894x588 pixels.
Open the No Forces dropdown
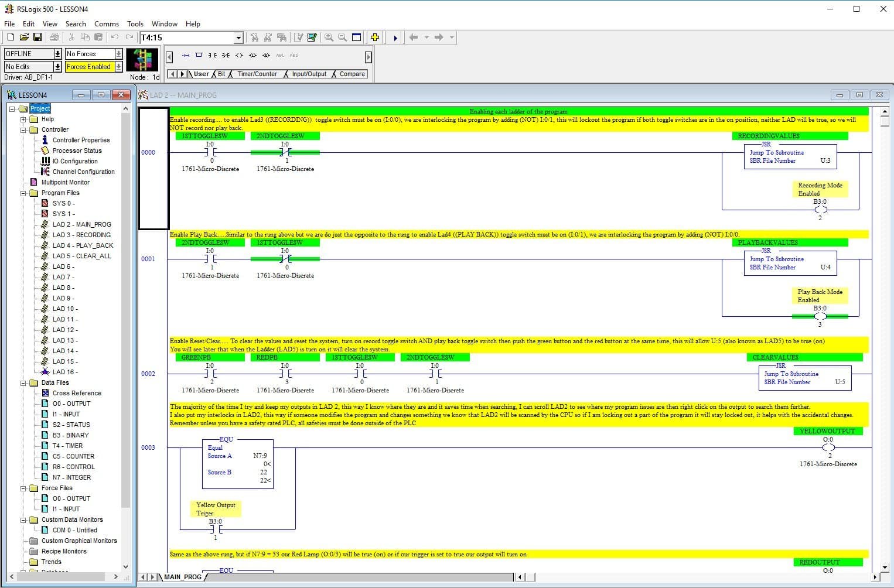118,53
